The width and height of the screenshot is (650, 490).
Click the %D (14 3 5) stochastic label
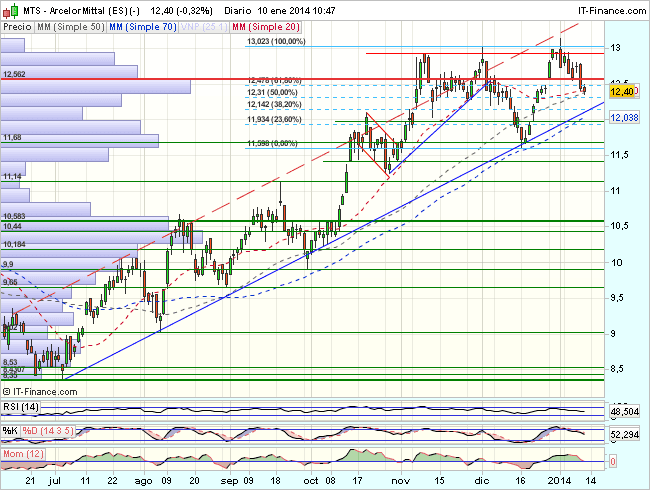tap(48, 431)
